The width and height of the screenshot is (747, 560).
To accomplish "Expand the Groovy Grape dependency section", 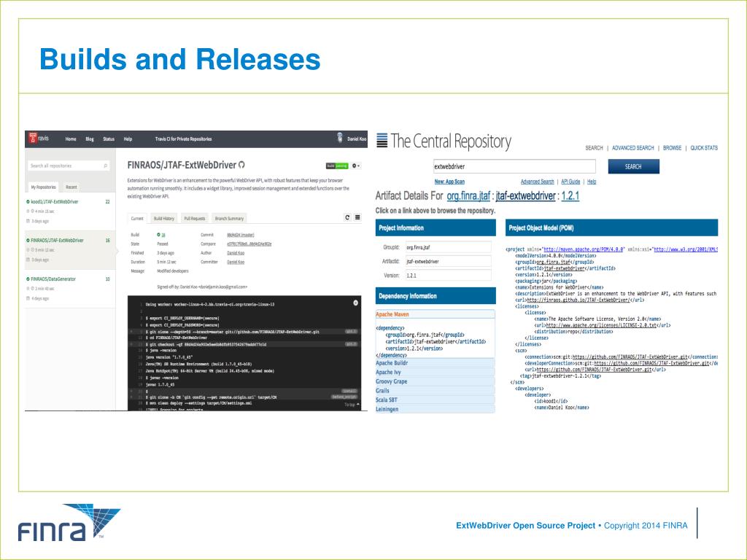I will pos(435,381).
